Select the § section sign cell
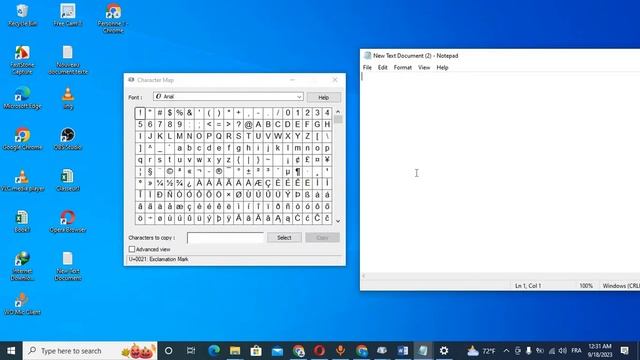 (x=150, y=171)
